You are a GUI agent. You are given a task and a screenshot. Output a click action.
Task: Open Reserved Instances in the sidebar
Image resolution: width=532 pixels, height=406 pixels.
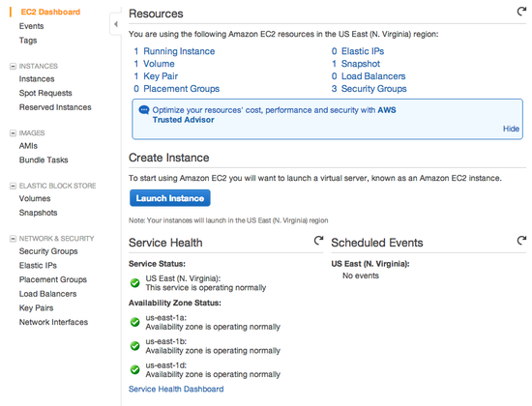pos(55,107)
